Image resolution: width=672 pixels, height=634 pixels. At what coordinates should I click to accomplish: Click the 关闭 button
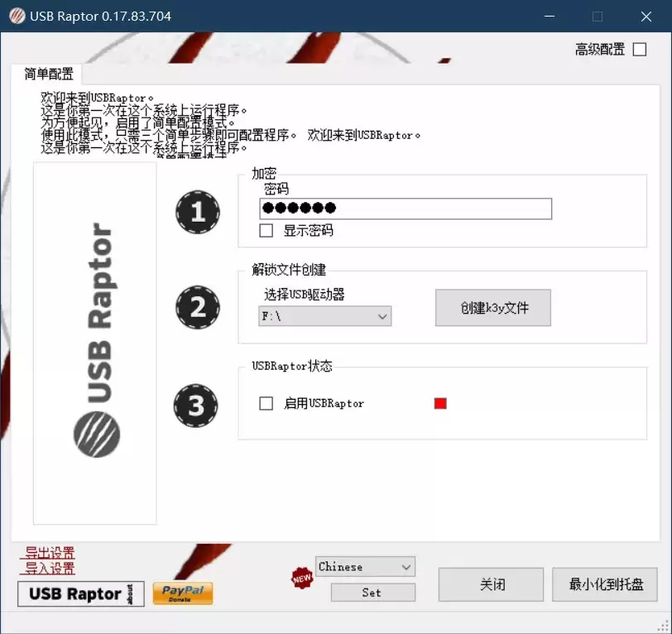pos(491,584)
